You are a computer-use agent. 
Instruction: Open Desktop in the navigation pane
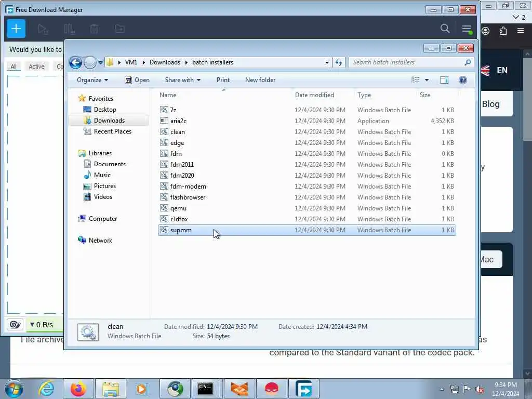(x=100, y=110)
